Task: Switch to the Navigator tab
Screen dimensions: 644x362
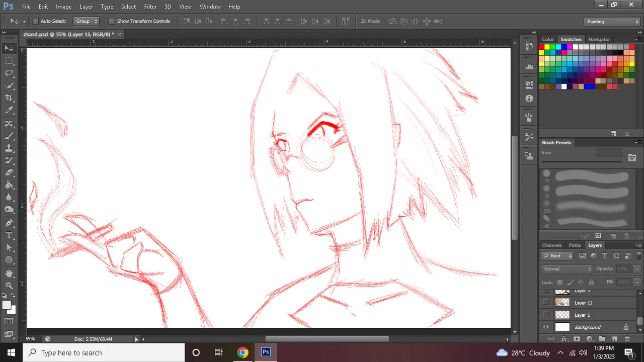Action: 599,39
